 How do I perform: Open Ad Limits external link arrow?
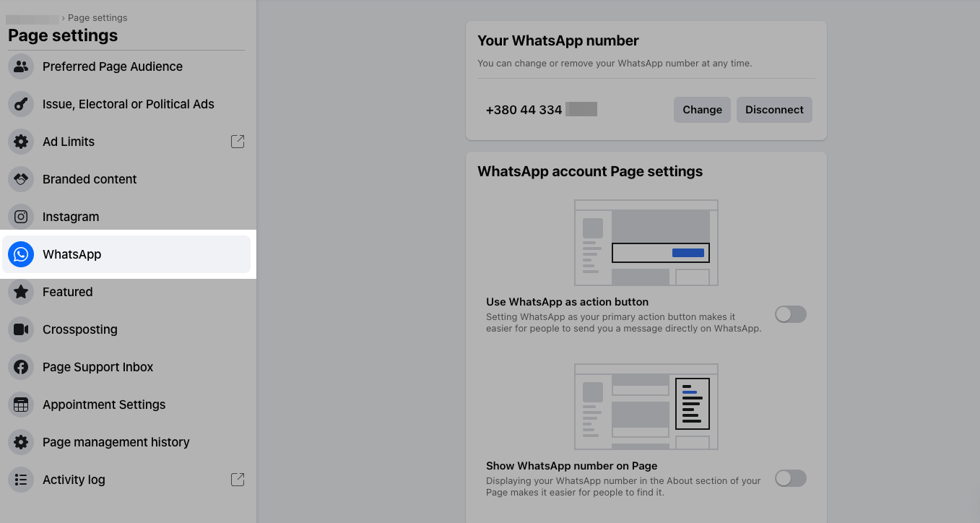238,142
